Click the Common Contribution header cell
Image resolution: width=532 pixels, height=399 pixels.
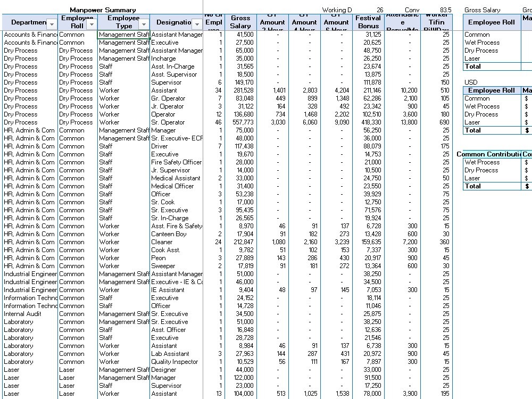pyautogui.click(x=488, y=154)
